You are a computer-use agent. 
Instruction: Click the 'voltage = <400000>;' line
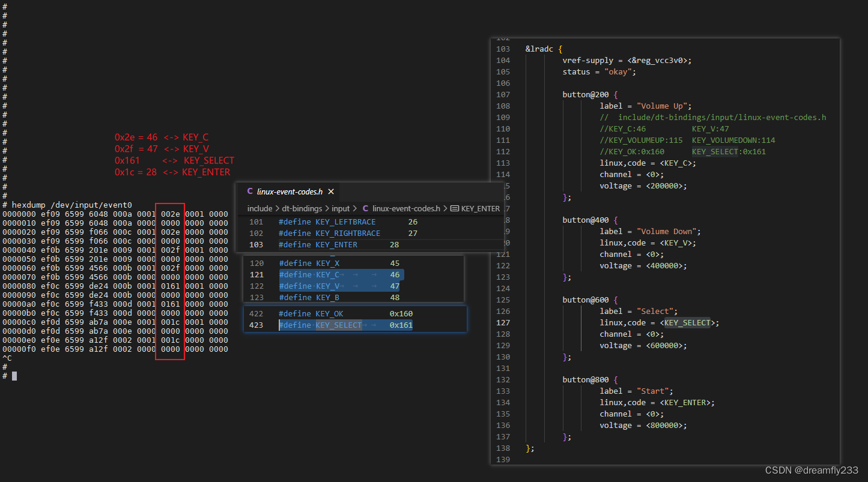pyautogui.click(x=643, y=265)
